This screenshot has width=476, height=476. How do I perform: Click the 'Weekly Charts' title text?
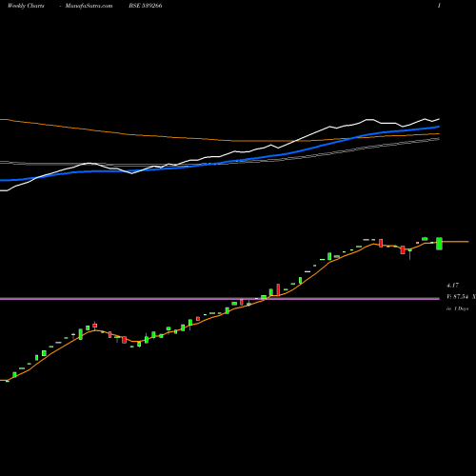pyautogui.click(x=26, y=6)
